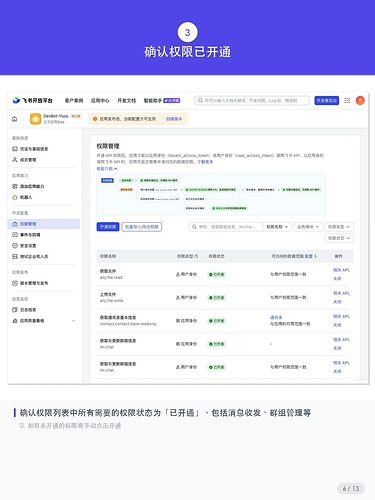Click 批量导入/导出权限 button
Screen dimensions: 375x500
[x=142, y=227]
